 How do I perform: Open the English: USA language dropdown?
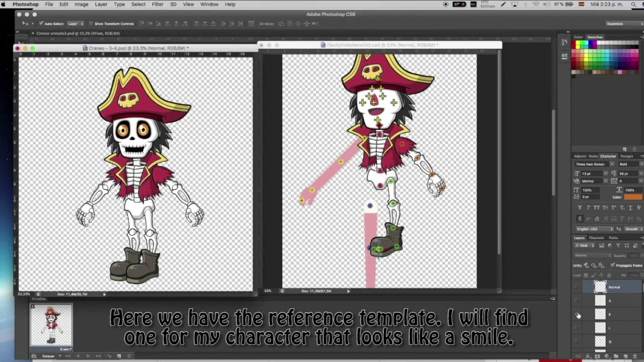594,229
